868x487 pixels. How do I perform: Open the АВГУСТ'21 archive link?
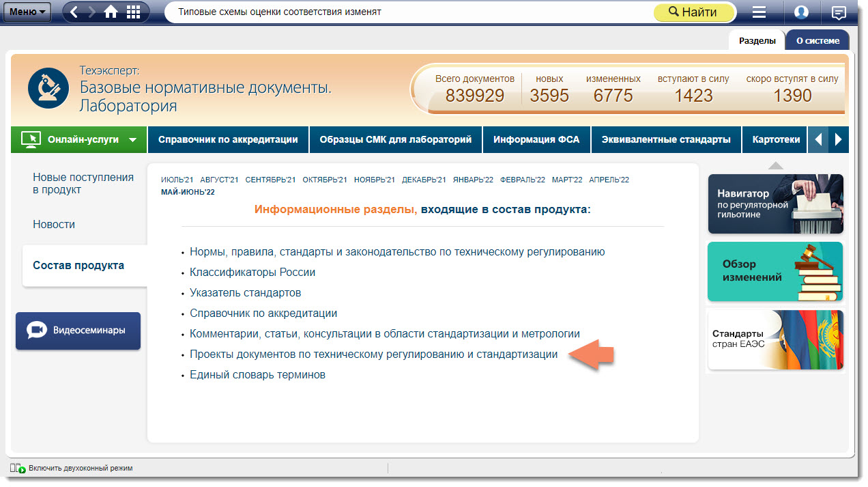click(x=220, y=180)
